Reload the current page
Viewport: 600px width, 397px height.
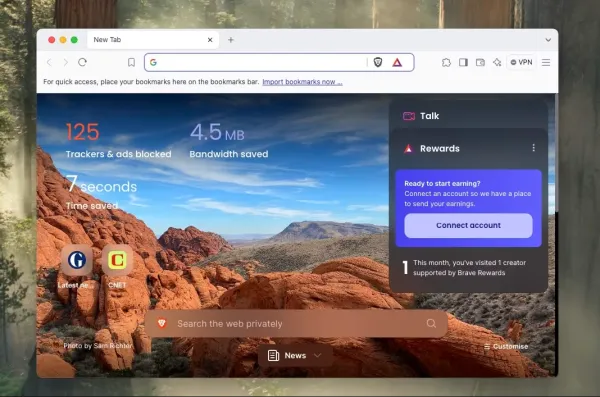82,62
